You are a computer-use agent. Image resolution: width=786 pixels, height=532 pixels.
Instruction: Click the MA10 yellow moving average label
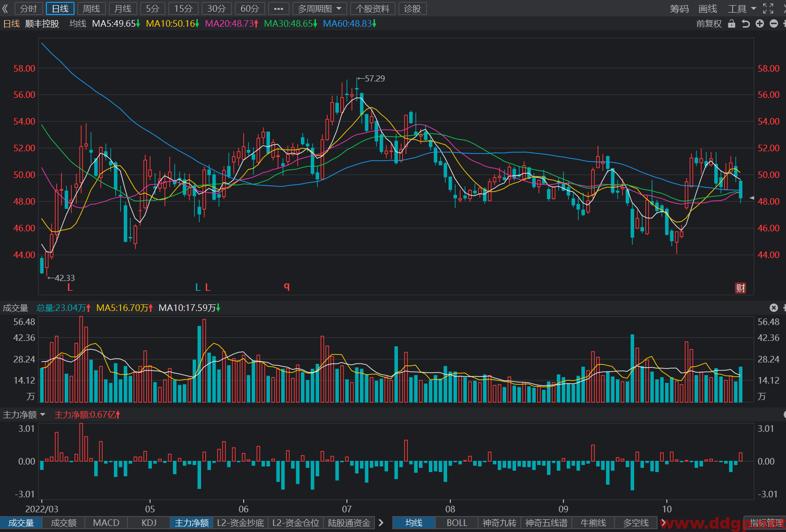pyautogui.click(x=172, y=23)
